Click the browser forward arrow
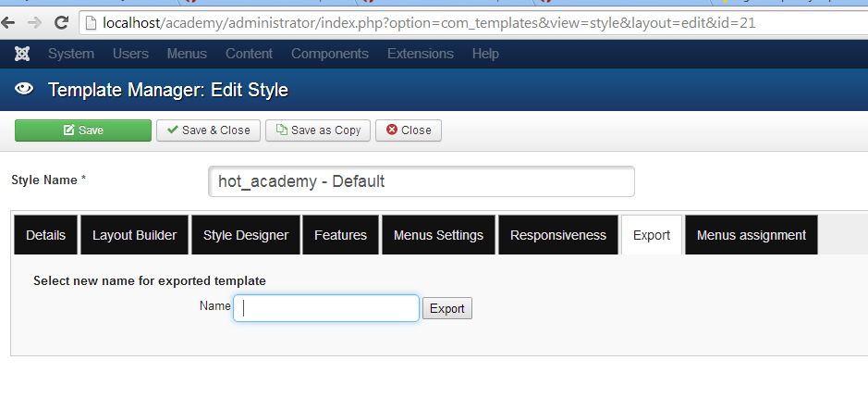Image resolution: width=868 pixels, height=397 pixels. [x=34, y=23]
